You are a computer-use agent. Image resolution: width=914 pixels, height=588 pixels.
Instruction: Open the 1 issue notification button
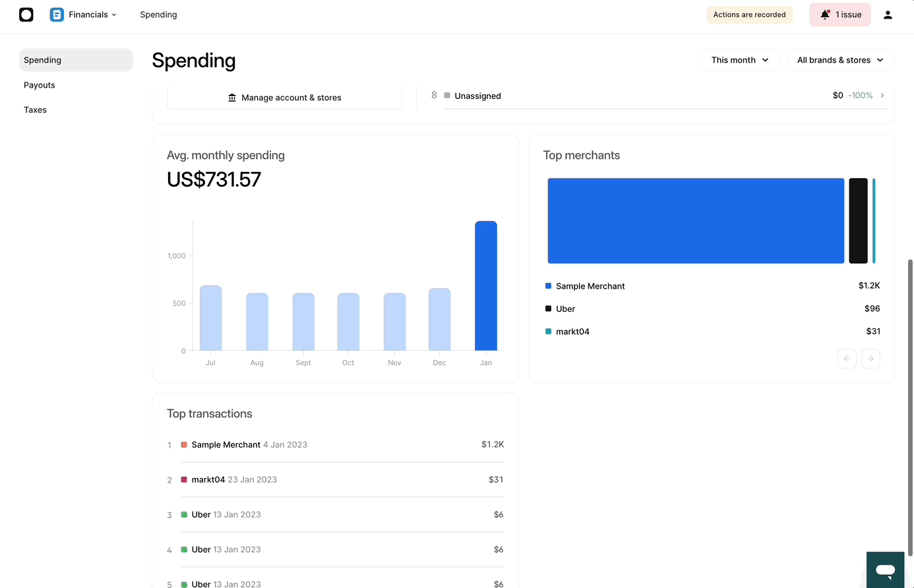tap(840, 15)
